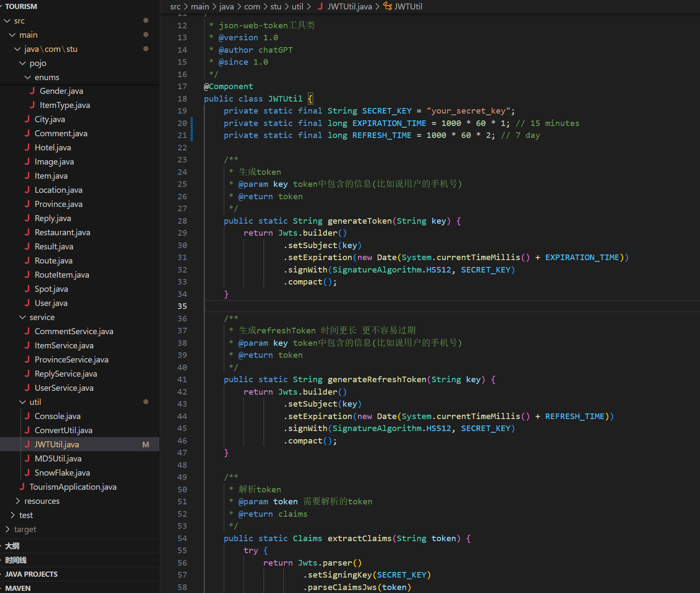Screen dimensions: 700x593
Task: Click the Java icon beside SnowFlake.java
Action: 27,473
